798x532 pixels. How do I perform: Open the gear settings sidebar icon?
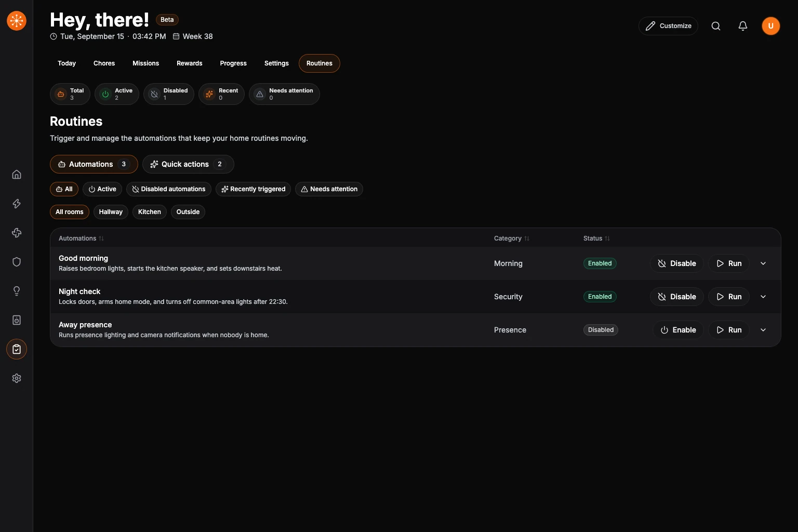[17, 378]
